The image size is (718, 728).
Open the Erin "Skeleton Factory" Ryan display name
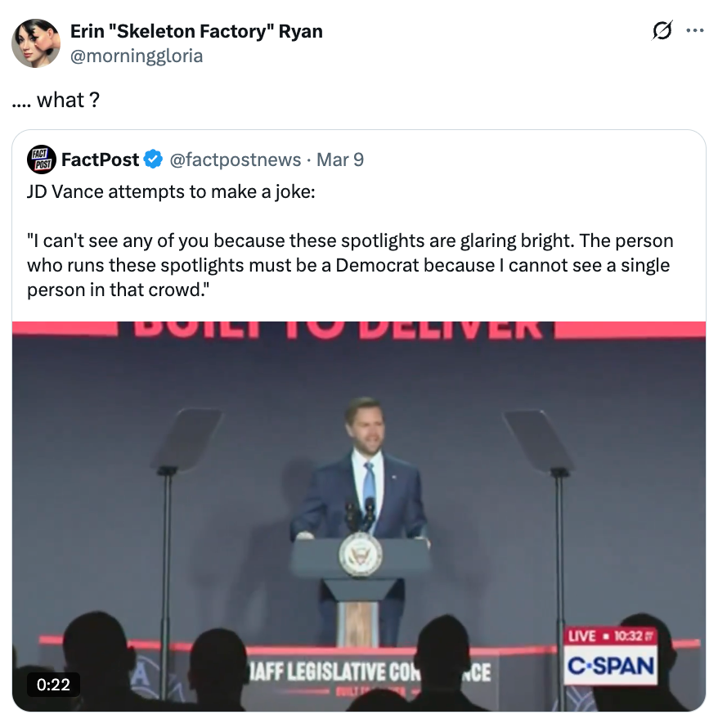pyautogui.click(x=196, y=32)
